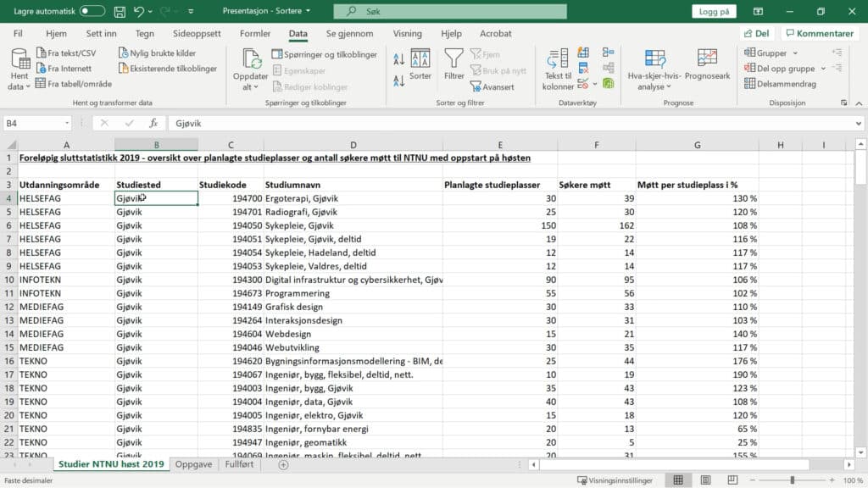Expand the Del opp gruppe dropdown arrow
868x488 pixels.
pyautogui.click(x=823, y=69)
